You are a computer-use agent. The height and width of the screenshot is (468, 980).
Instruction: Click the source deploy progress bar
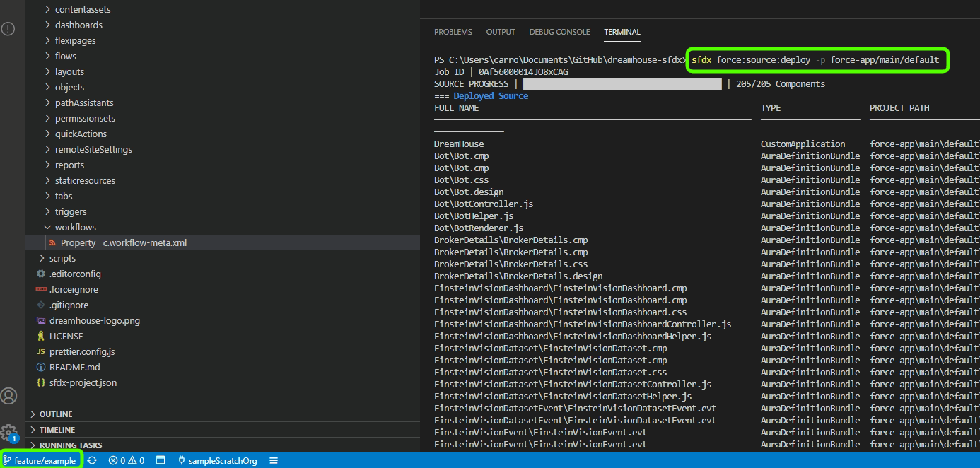622,84
